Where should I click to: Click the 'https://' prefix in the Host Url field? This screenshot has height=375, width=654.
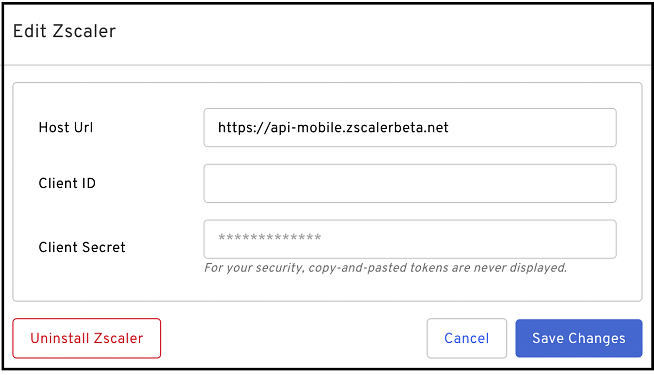click(x=244, y=128)
